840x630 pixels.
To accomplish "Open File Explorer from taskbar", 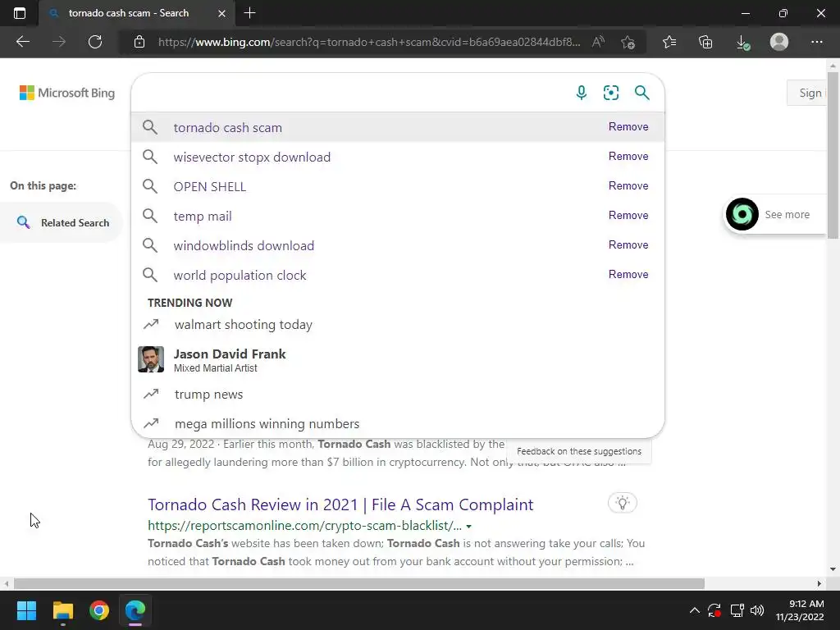I will [62, 610].
